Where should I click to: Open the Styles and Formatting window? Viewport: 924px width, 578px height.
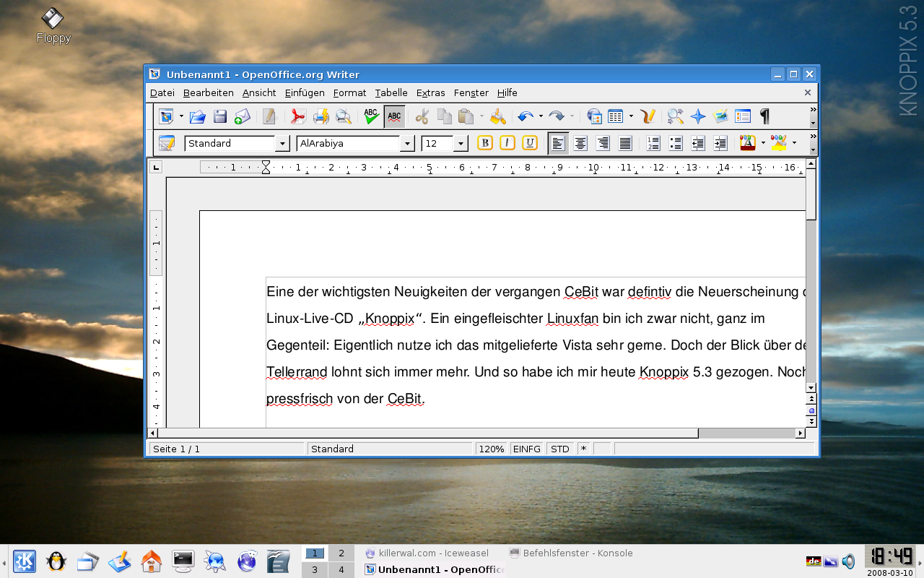167,143
